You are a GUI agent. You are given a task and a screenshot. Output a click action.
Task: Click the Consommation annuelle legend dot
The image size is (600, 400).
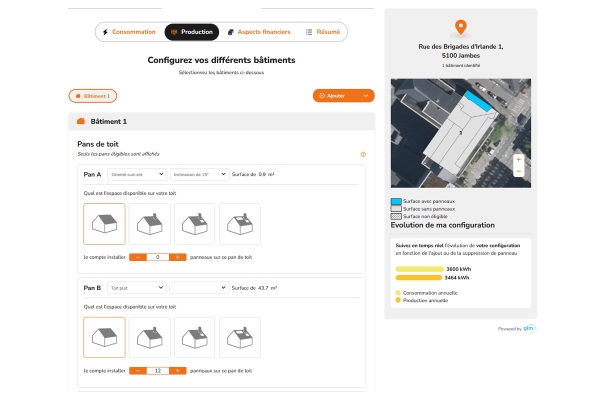coord(398,293)
